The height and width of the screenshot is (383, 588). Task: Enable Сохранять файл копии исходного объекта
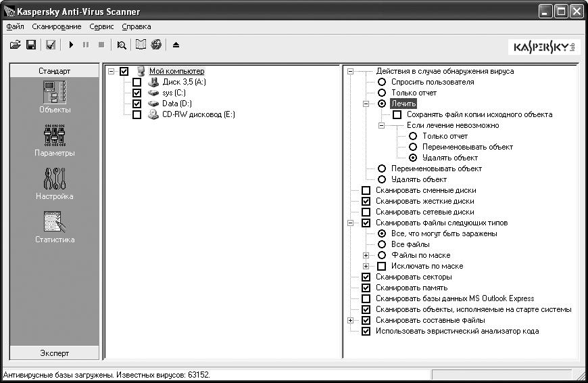pos(397,114)
